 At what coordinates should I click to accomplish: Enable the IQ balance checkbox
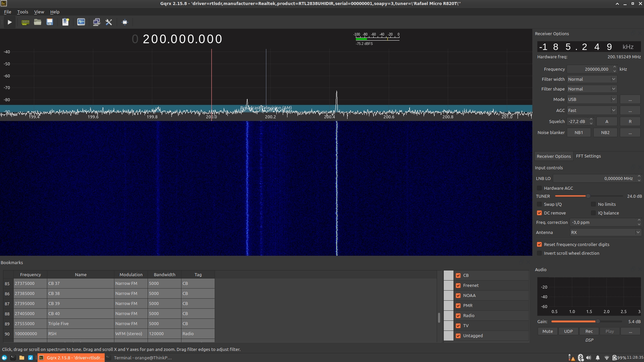tap(593, 213)
